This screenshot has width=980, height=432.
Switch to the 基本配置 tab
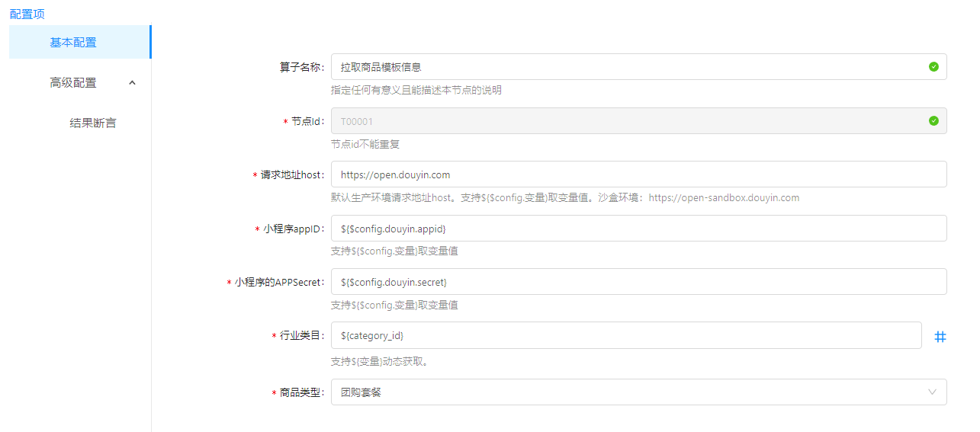(x=74, y=43)
